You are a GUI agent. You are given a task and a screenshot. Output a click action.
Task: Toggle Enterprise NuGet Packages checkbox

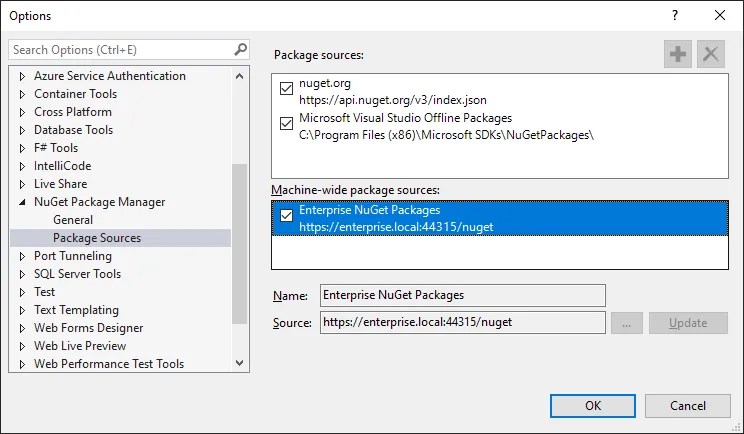[287, 216]
